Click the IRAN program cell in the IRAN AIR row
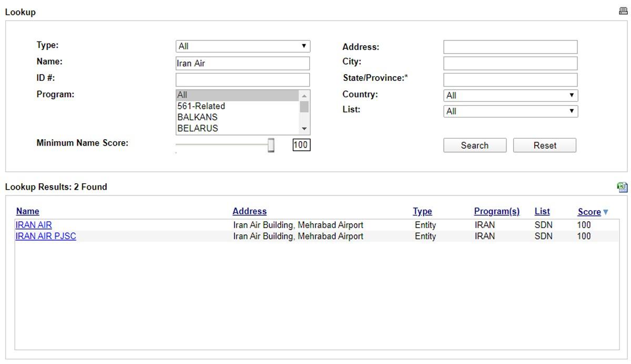631x364 pixels. [485, 225]
